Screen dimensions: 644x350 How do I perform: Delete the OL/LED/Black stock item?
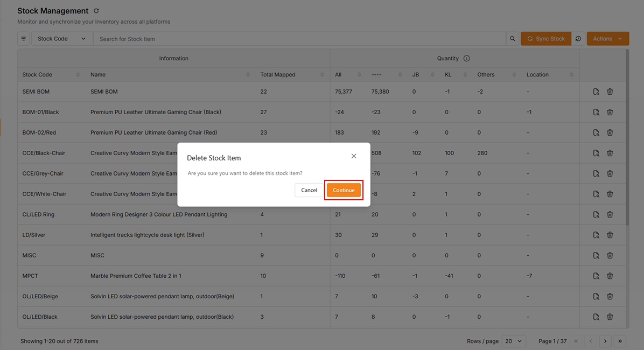[x=610, y=317]
